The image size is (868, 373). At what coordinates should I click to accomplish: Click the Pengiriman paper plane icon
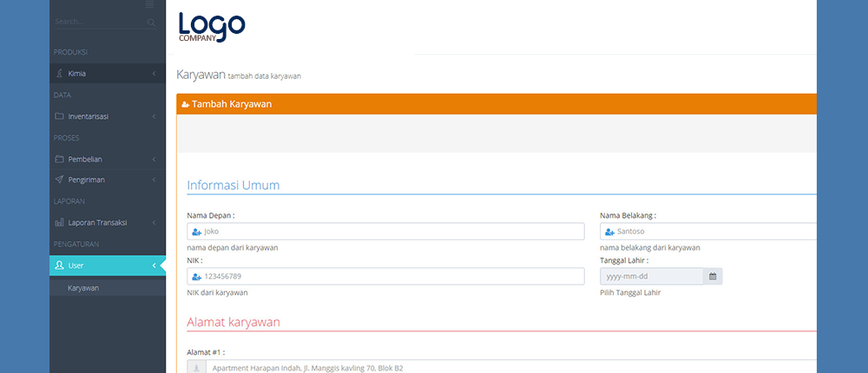coord(59,180)
